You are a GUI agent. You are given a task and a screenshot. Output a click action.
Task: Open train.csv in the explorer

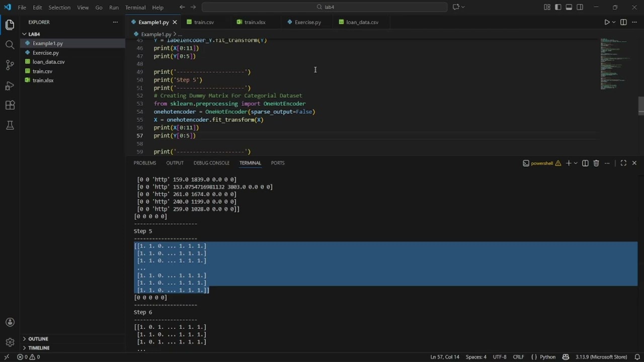[x=72, y=71]
